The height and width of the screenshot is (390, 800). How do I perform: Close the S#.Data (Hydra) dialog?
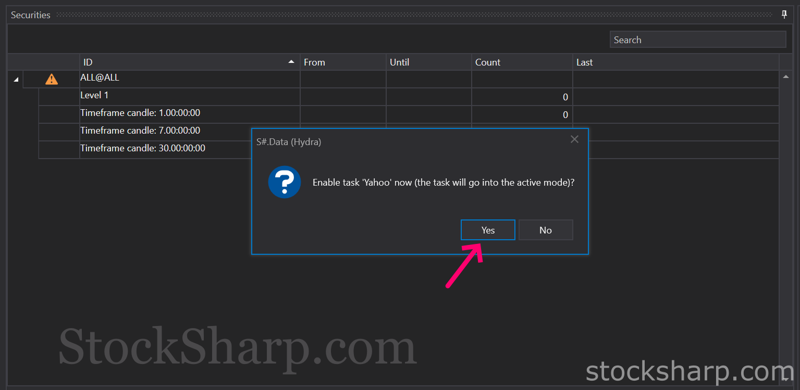(574, 139)
